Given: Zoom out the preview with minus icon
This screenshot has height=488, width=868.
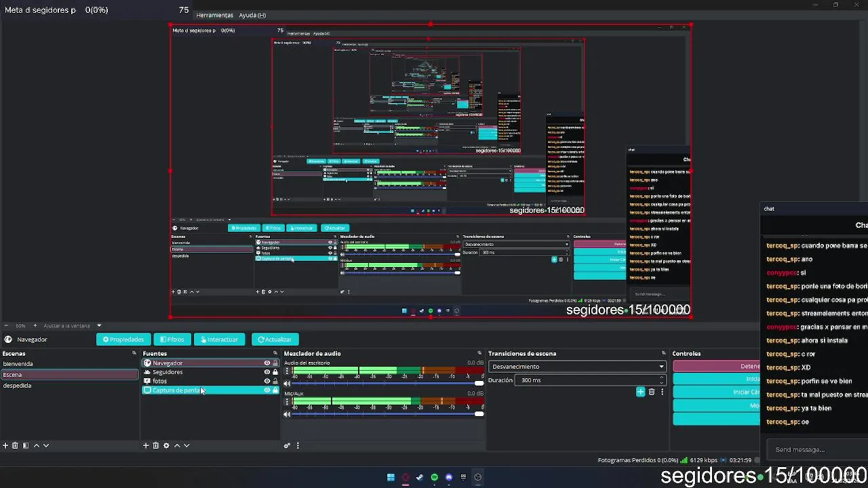Looking at the screenshot, I should tap(6, 325).
